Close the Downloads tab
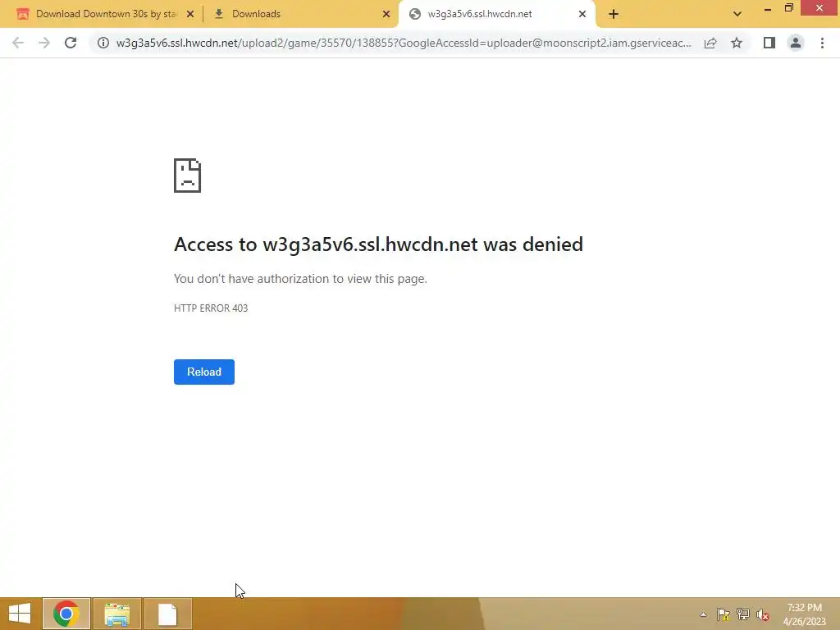This screenshot has height=630, width=840. [x=386, y=14]
